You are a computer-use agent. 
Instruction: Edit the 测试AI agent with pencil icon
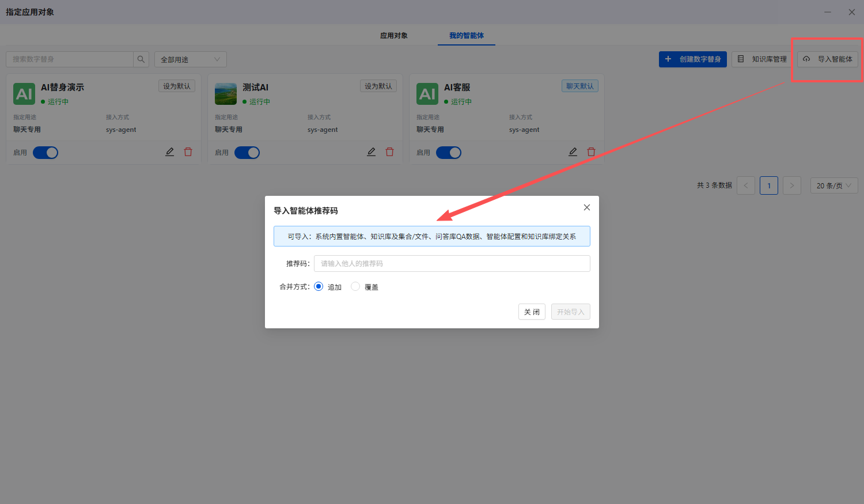tap(372, 152)
